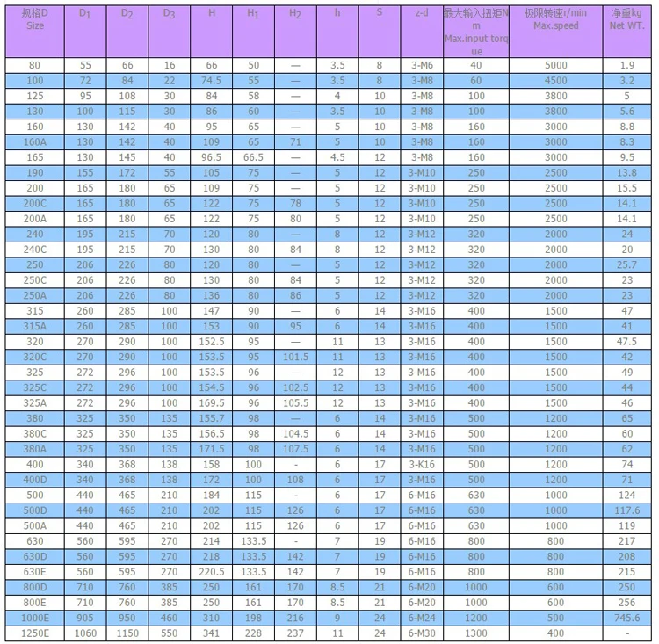Select the size cell 630D

[35, 556]
